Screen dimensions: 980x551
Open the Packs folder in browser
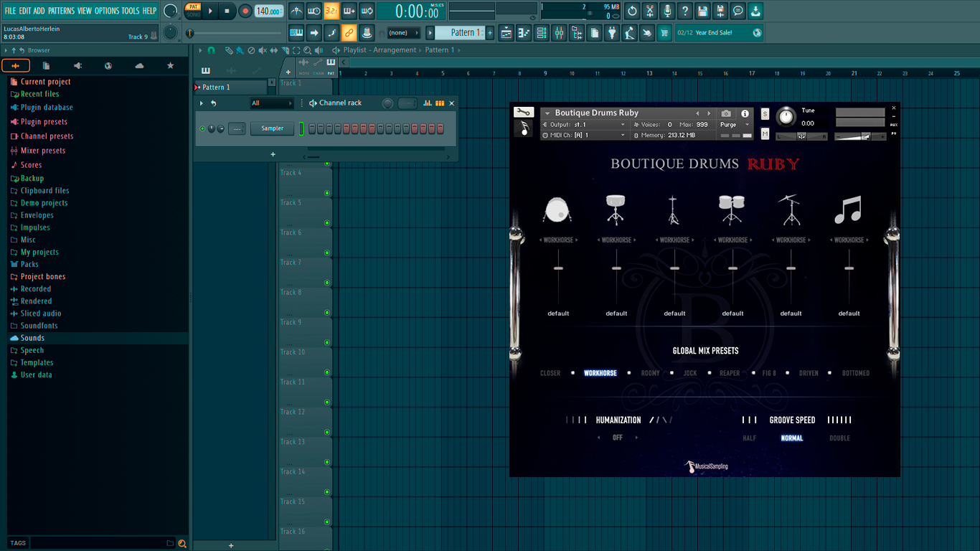tap(29, 264)
